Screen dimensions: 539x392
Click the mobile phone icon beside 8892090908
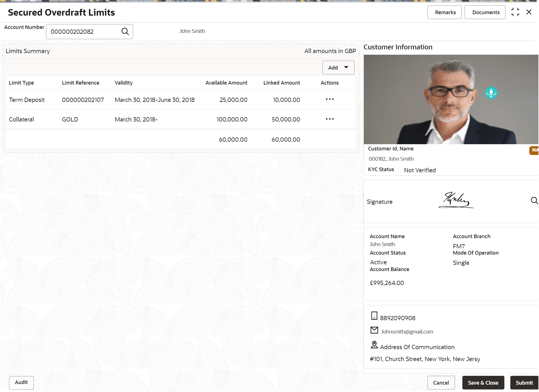[374, 316]
